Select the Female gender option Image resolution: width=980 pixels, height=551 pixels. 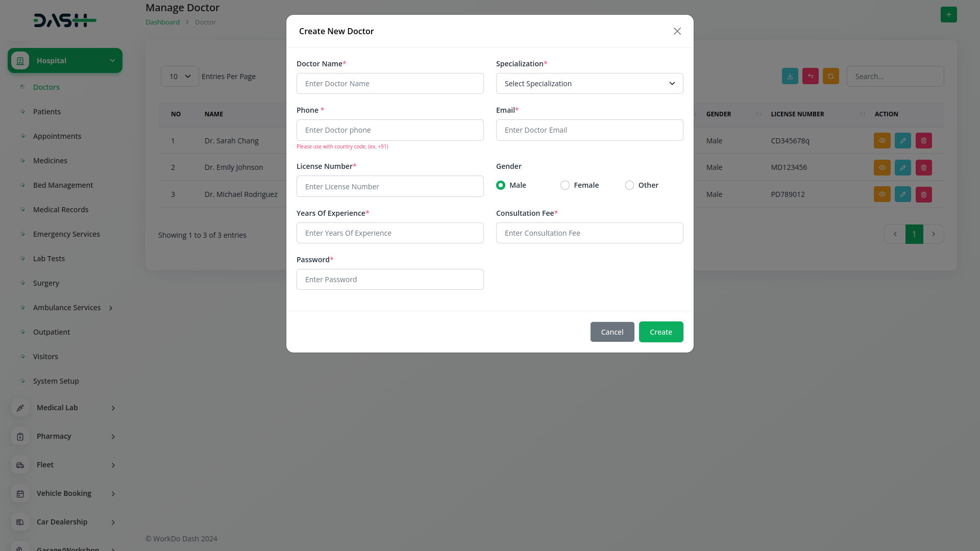coord(565,185)
